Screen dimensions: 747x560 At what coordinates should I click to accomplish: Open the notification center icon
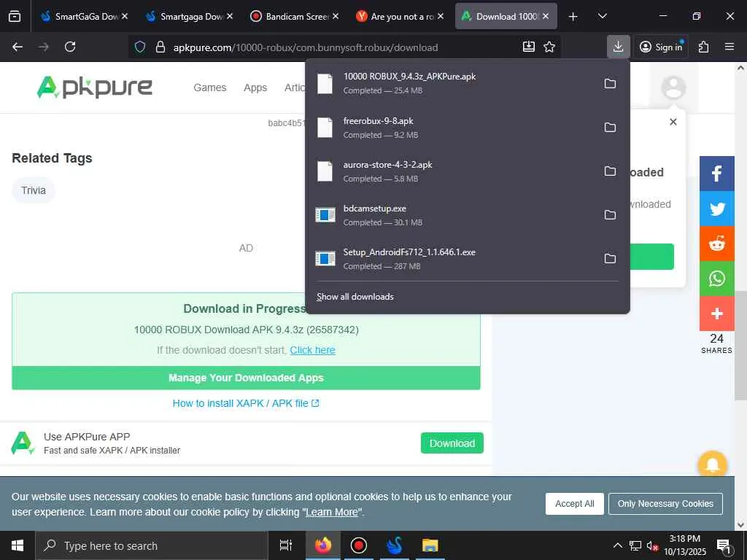click(724, 545)
